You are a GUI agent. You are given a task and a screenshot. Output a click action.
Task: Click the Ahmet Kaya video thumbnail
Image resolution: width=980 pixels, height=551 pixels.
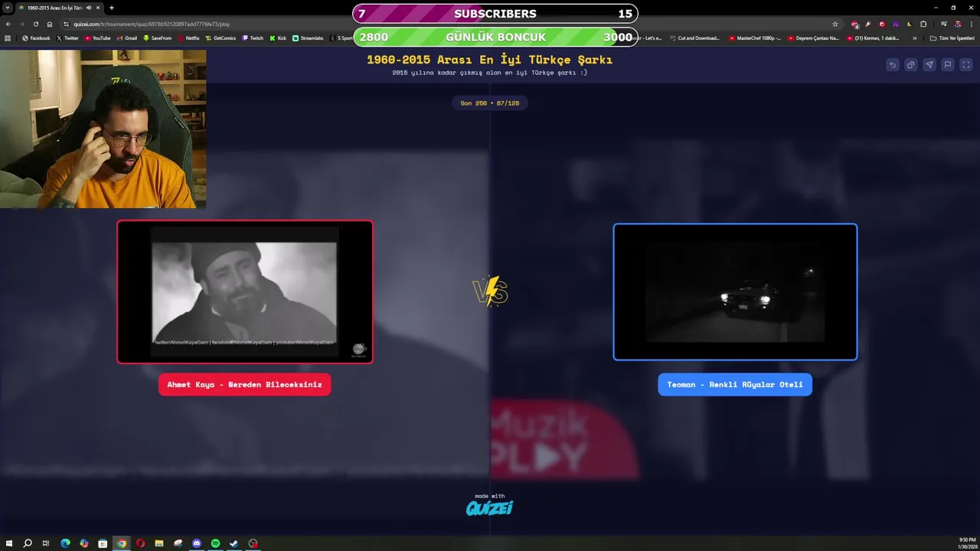click(x=245, y=292)
